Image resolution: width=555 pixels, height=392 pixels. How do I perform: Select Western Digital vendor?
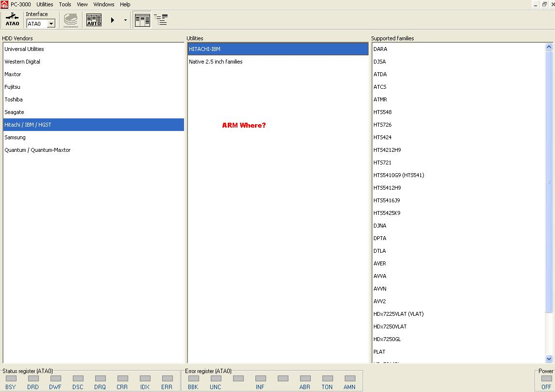click(93, 62)
